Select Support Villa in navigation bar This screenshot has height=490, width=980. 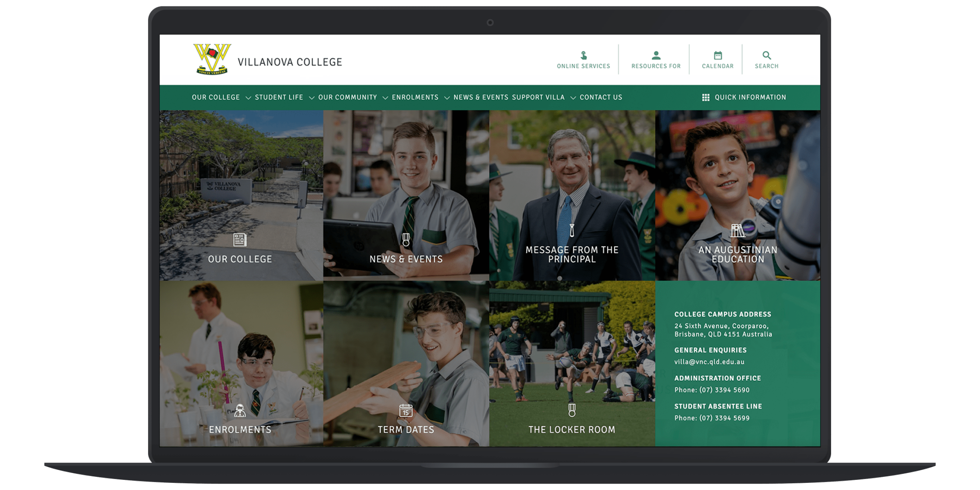pos(538,97)
